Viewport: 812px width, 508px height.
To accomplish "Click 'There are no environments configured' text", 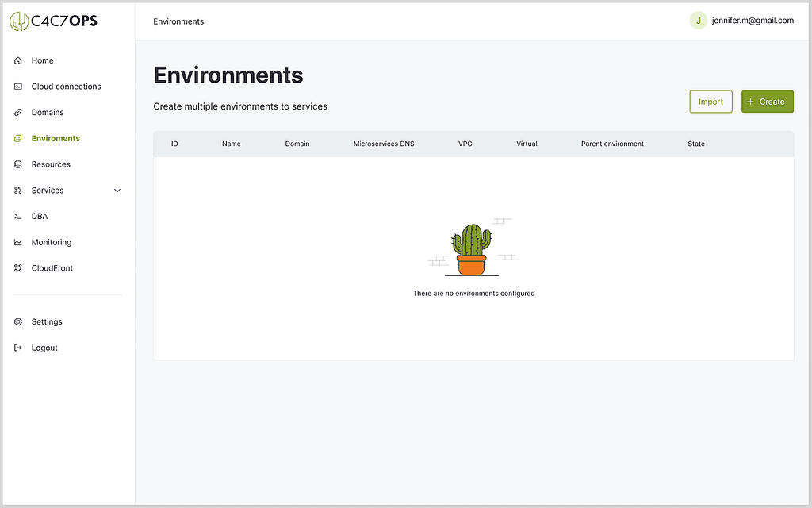I will (x=474, y=294).
